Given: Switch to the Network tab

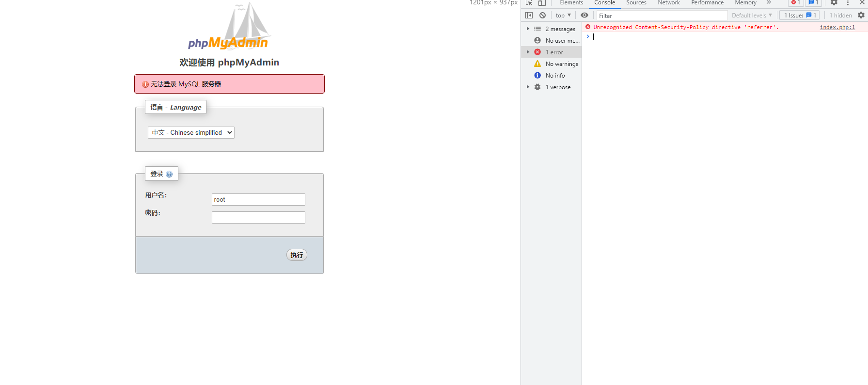Looking at the screenshot, I should click(669, 2).
